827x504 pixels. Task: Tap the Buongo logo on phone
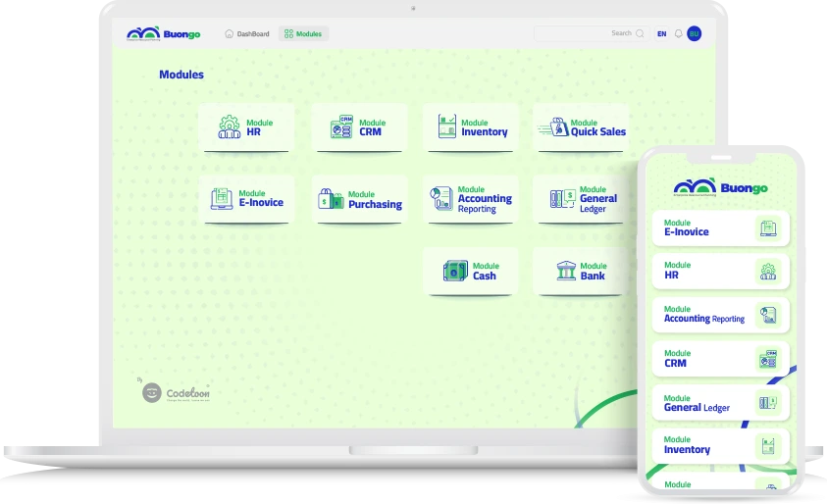tap(720, 187)
